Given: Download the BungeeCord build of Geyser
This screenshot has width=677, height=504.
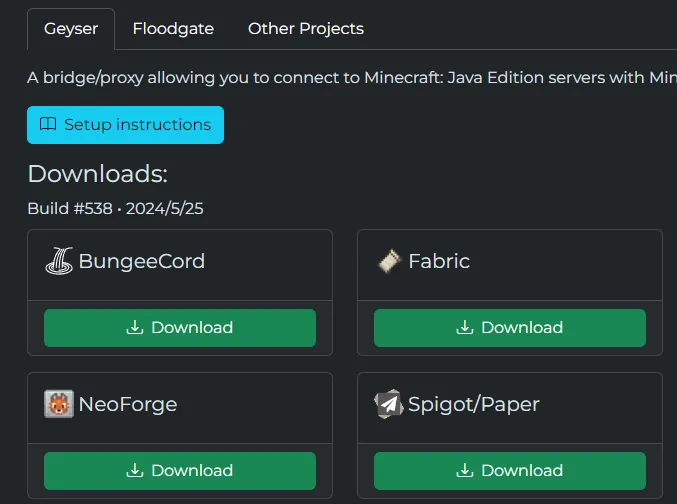Looking at the screenshot, I should 180,328.
